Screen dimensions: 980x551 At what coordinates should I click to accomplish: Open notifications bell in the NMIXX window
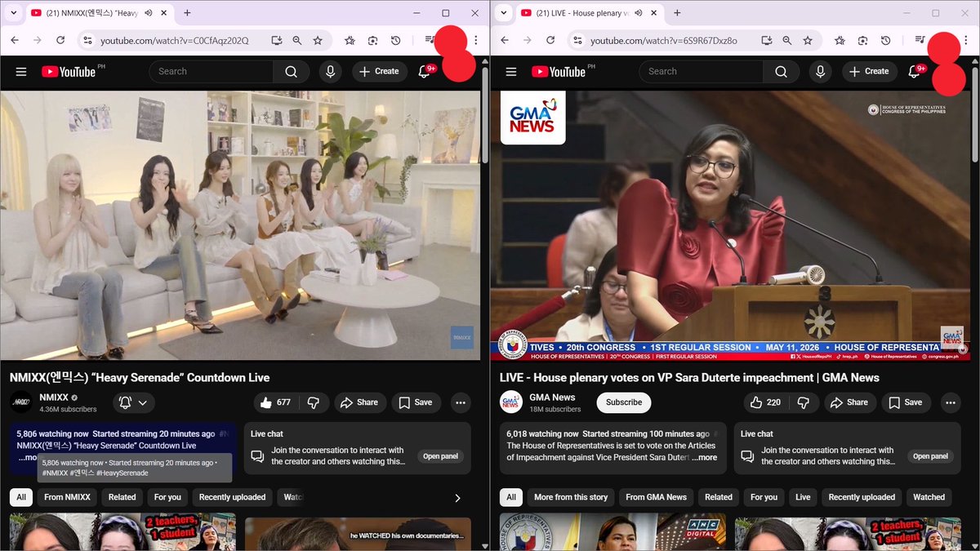pyautogui.click(x=425, y=72)
